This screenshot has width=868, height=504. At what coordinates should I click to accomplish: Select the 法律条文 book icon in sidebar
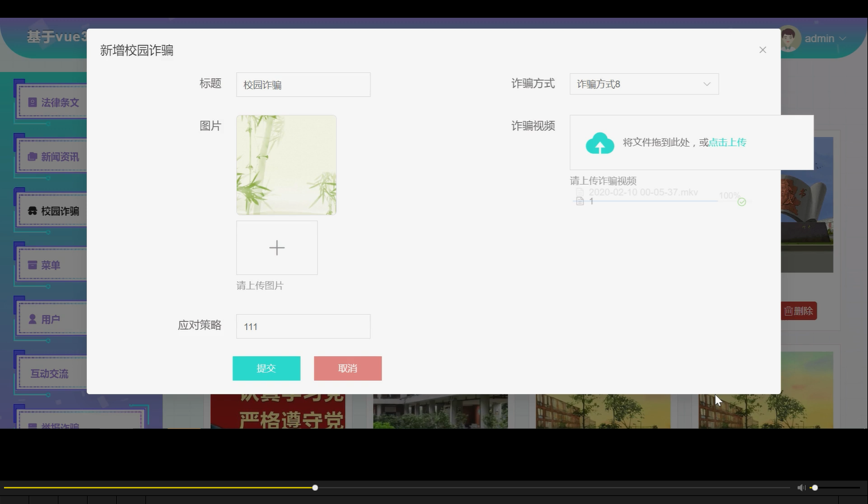coord(31,102)
